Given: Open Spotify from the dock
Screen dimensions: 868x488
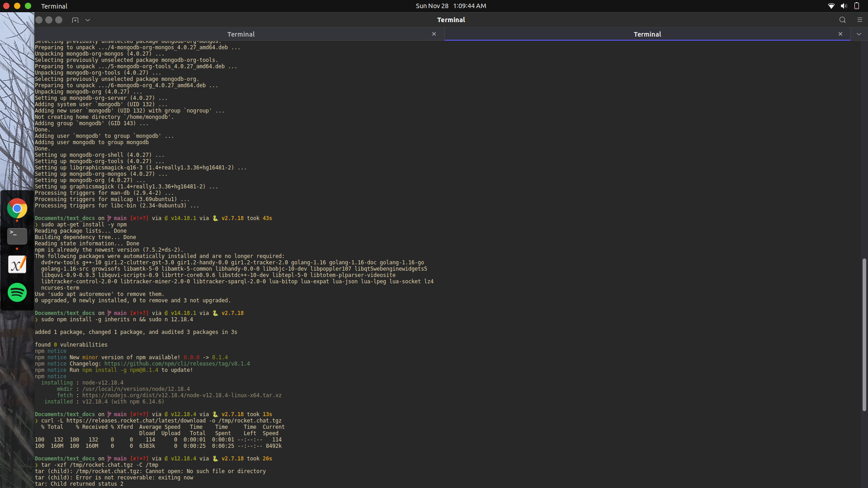Looking at the screenshot, I should 17,292.
